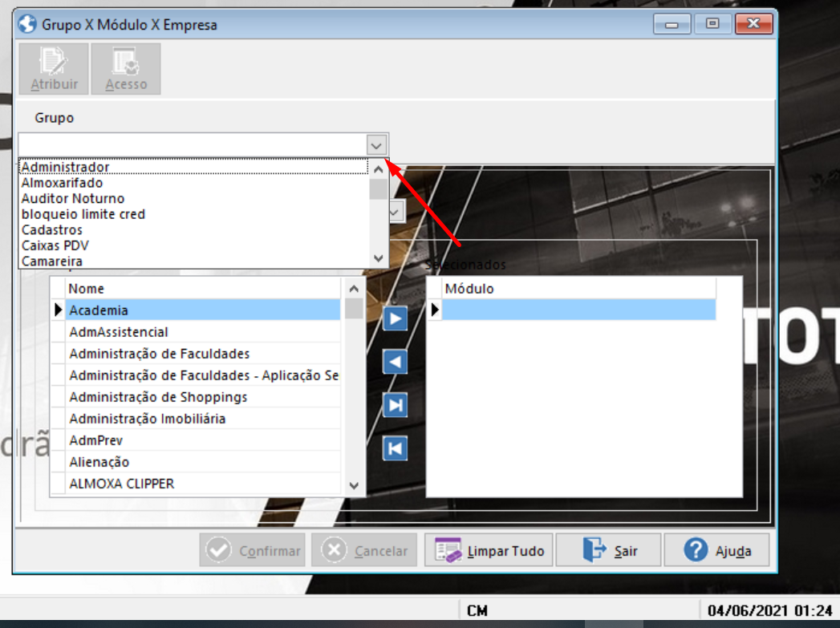Click the Confirmar button
This screenshot has height=628, width=840.
(253, 550)
